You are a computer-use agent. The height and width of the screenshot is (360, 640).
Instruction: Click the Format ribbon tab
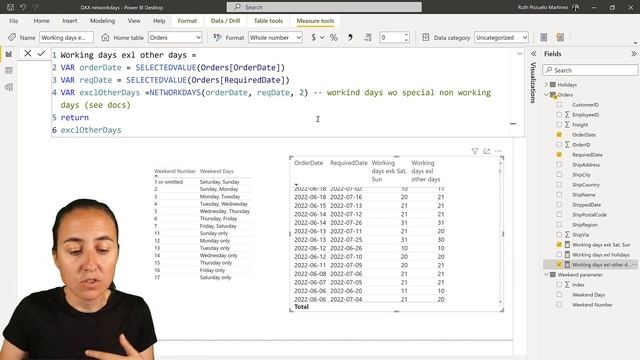(187, 21)
